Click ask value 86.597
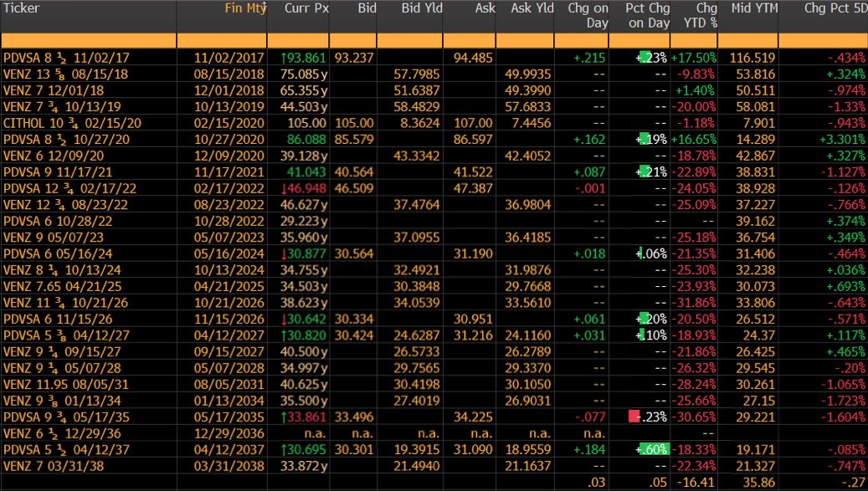The image size is (868, 491). pyautogui.click(x=473, y=140)
